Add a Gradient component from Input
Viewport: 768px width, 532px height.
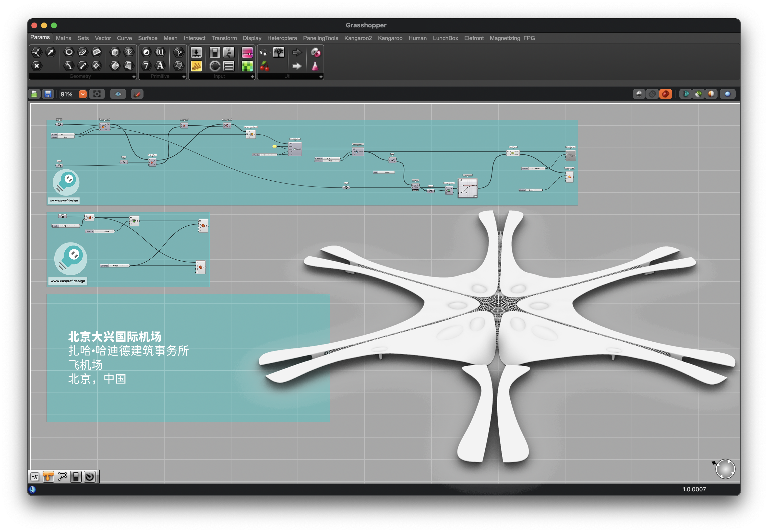[247, 52]
